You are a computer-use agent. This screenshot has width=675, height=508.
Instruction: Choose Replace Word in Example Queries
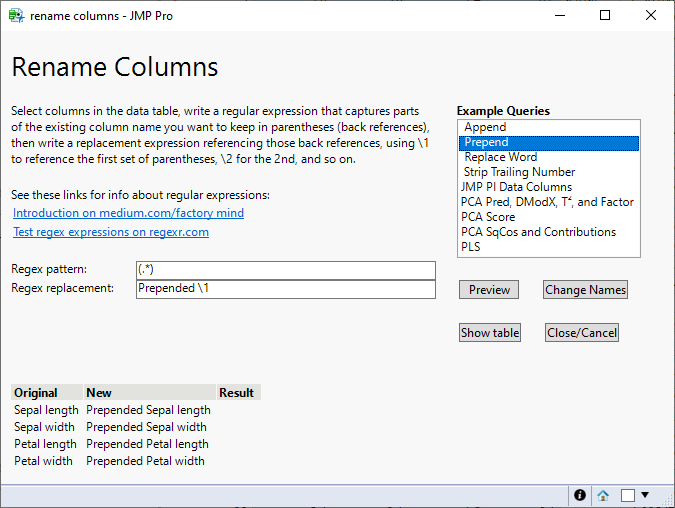coord(500,157)
